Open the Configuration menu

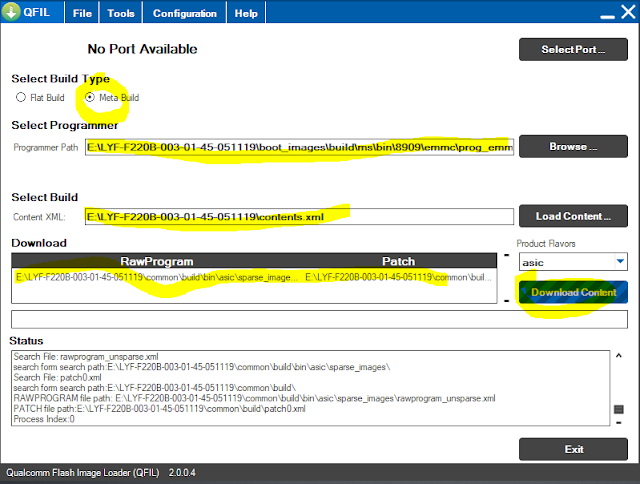pos(184,13)
